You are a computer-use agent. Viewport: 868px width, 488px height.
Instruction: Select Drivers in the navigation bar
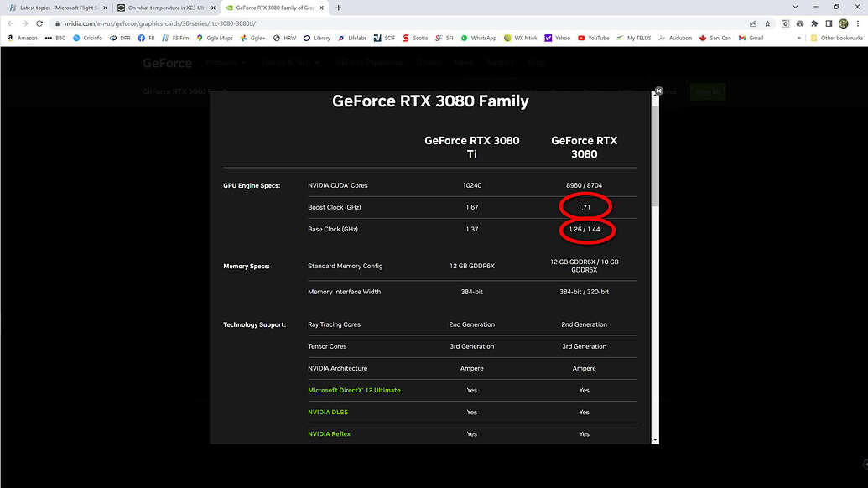pos(429,63)
